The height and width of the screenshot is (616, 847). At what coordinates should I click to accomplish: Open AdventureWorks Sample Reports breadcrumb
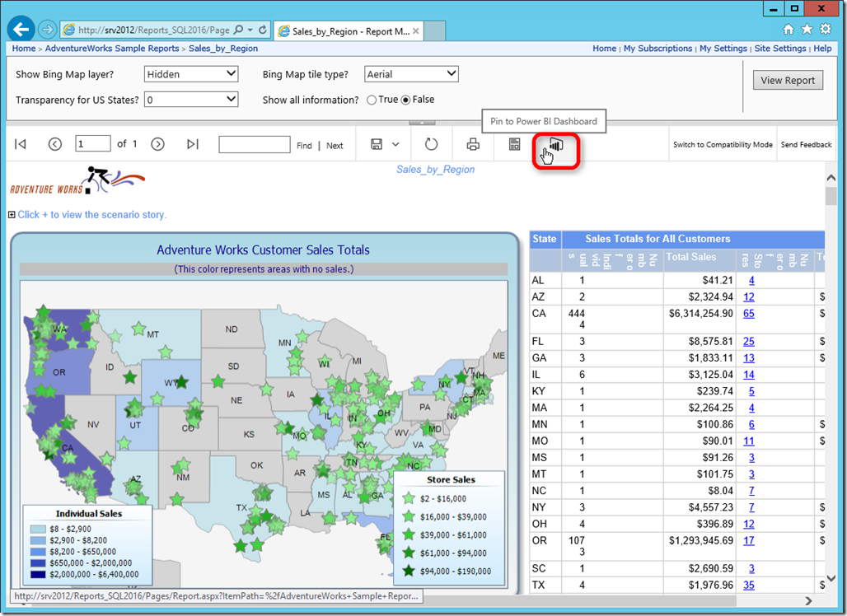pyautogui.click(x=112, y=48)
